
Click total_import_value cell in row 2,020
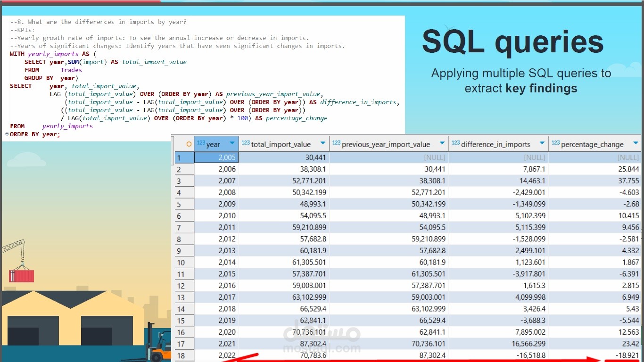click(284, 332)
